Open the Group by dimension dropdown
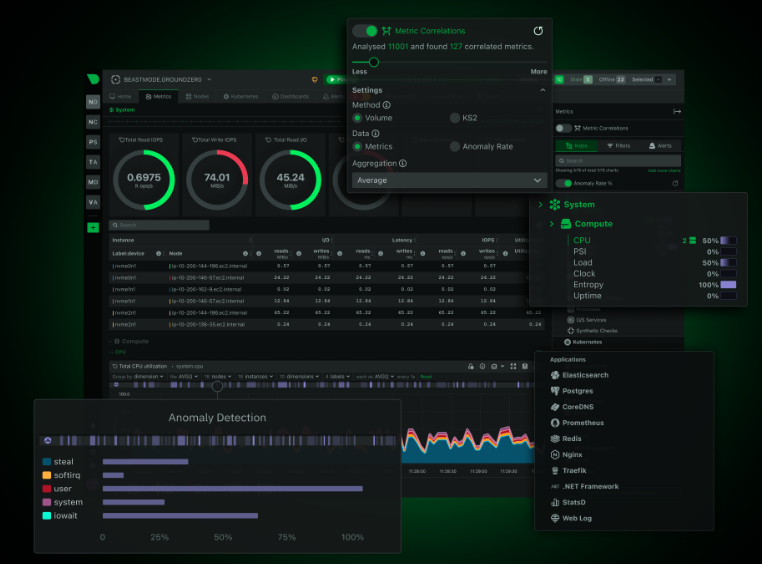This screenshot has height=564, width=762. (x=138, y=376)
